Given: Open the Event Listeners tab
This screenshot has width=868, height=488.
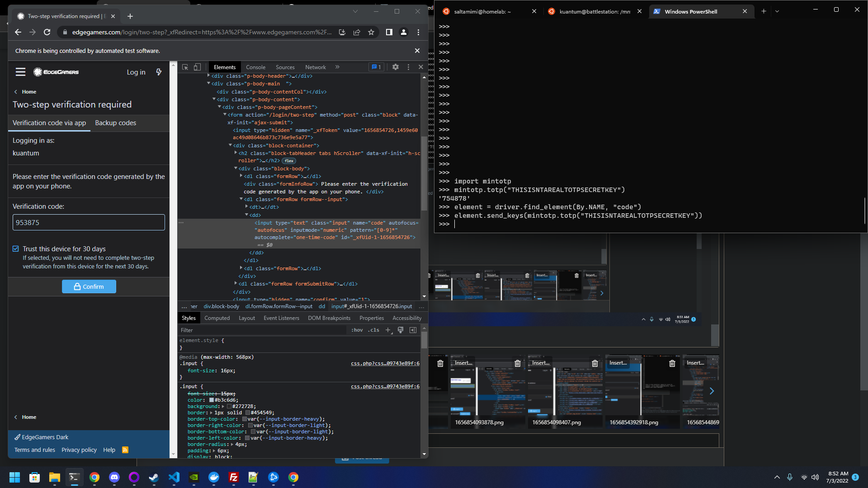Looking at the screenshot, I should pos(281,318).
